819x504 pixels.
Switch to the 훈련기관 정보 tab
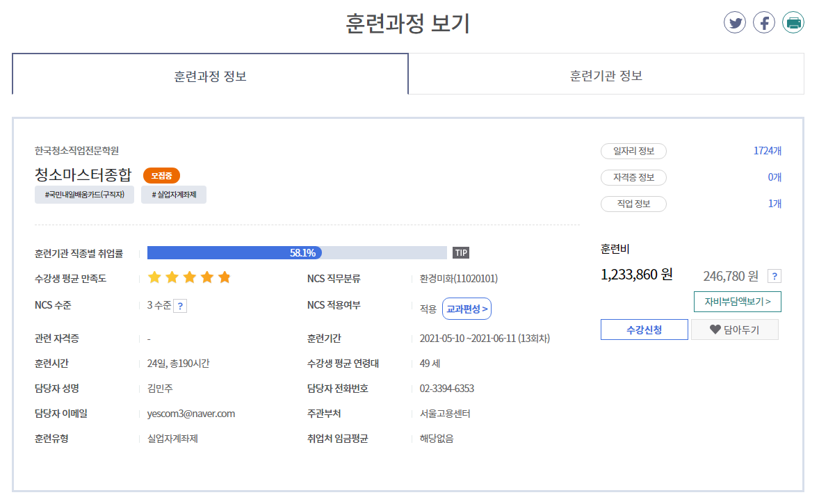[x=606, y=74]
